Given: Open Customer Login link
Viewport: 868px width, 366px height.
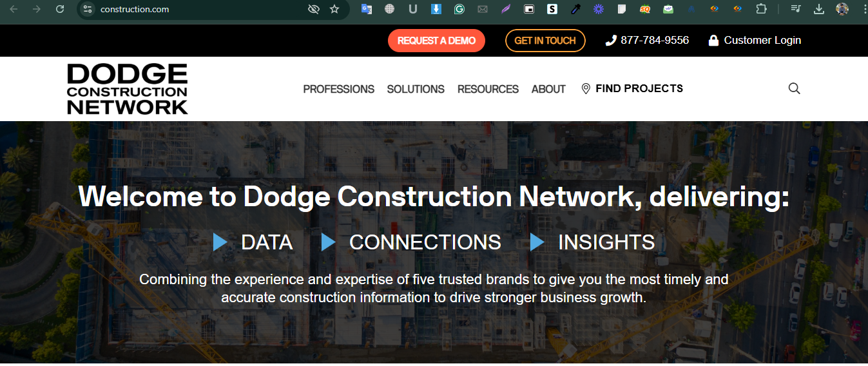Looking at the screenshot, I should [755, 41].
